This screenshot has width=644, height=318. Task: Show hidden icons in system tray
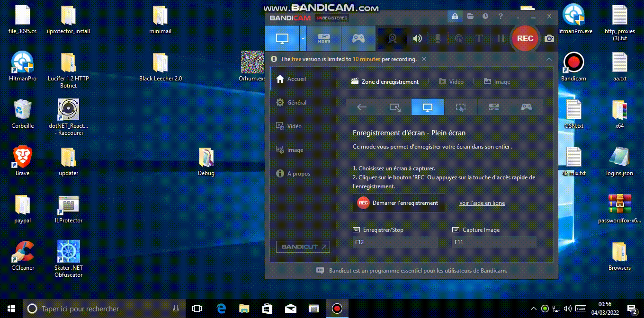click(x=534, y=309)
